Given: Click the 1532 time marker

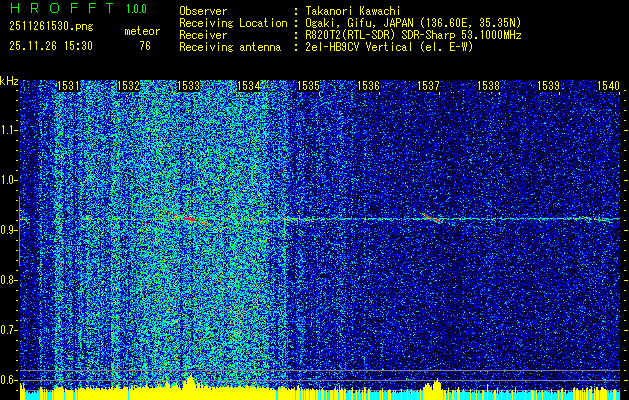Looking at the screenshot, I should [x=128, y=86].
